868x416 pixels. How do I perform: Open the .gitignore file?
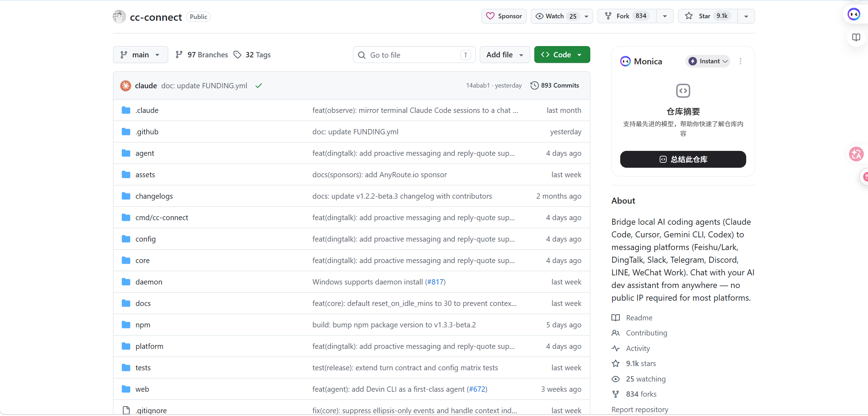click(151, 411)
